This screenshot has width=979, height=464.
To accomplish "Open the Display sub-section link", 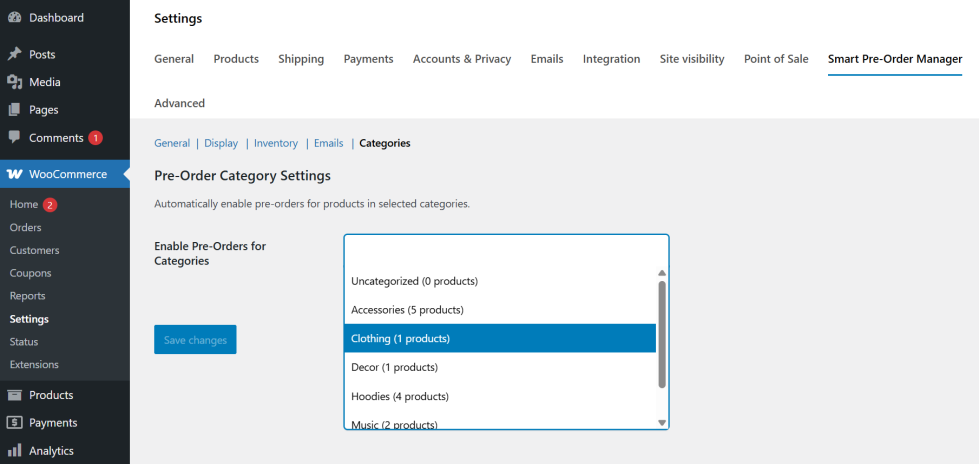I will pos(221,143).
